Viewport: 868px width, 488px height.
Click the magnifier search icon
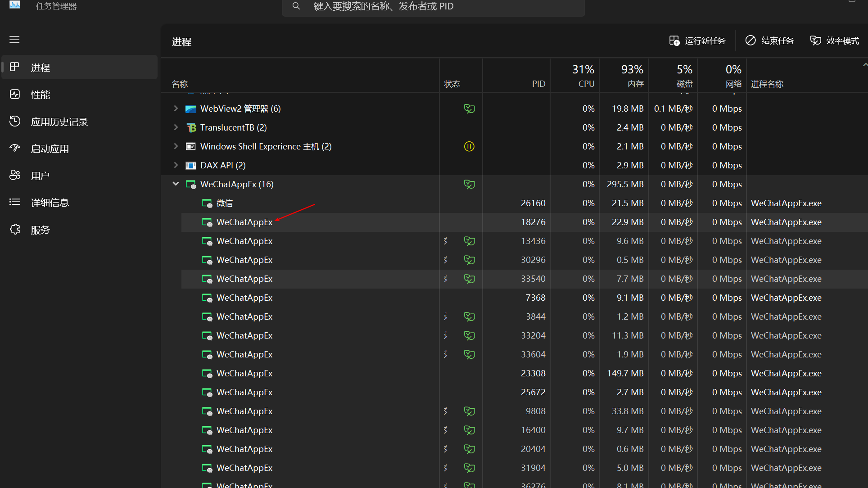(296, 6)
